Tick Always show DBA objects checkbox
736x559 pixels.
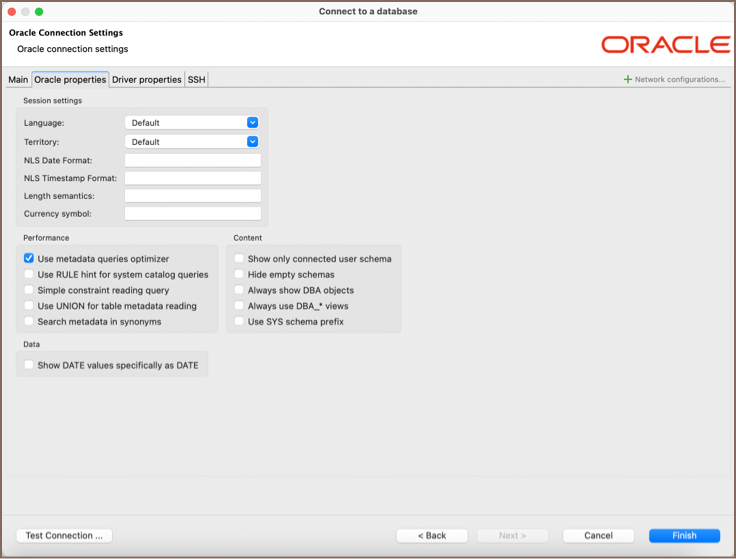[x=240, y=291]
